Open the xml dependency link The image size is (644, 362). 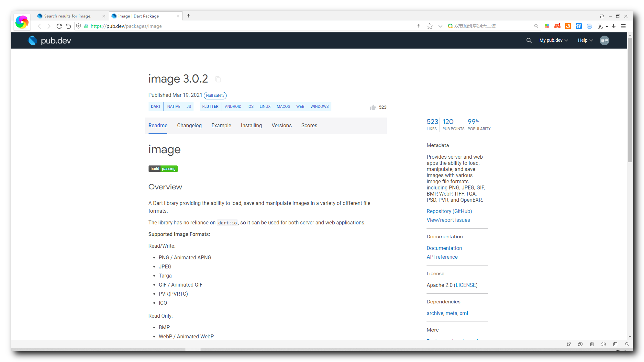464,313
